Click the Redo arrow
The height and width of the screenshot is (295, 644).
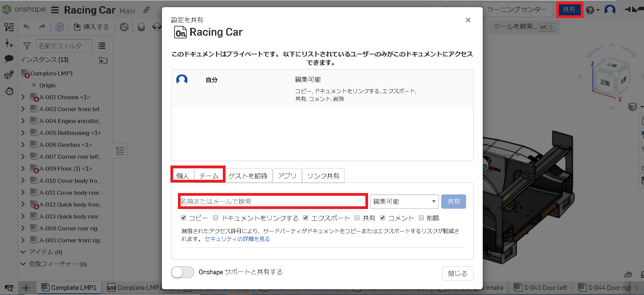(42, 27)
